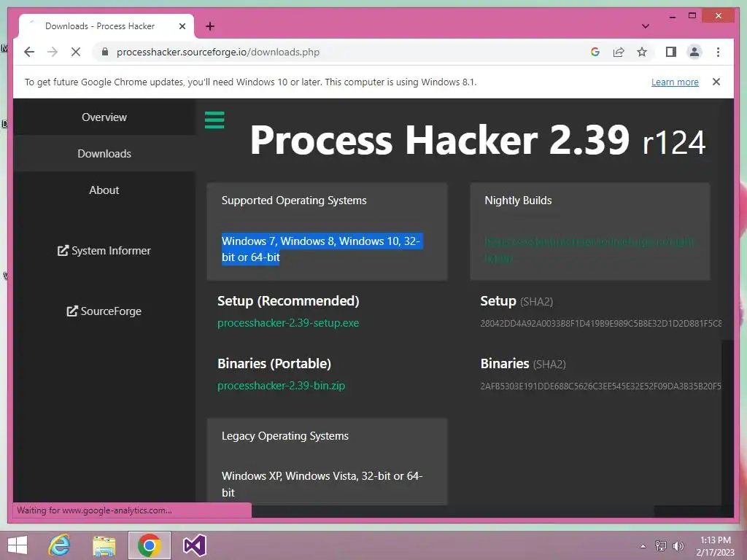Open Overview in the sidebar
This screenshot has height=560, width=747.
point(104,117)
